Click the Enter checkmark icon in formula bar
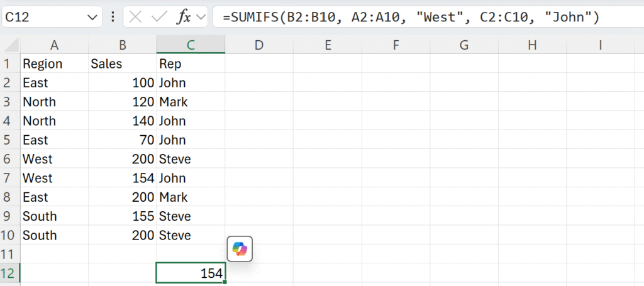This screenshot has width=644, height=286. (x=158, y=17)
